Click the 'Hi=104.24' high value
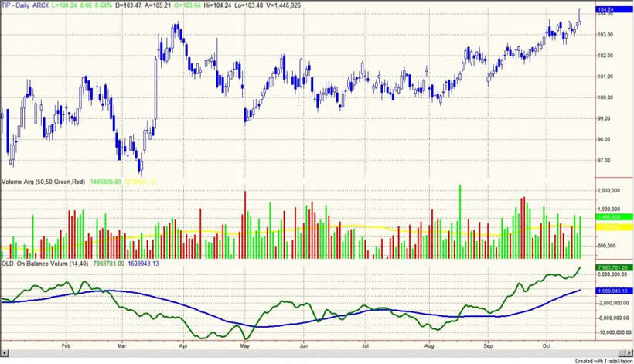The width and height of the screenshot is (634, 364). (218, 5)
